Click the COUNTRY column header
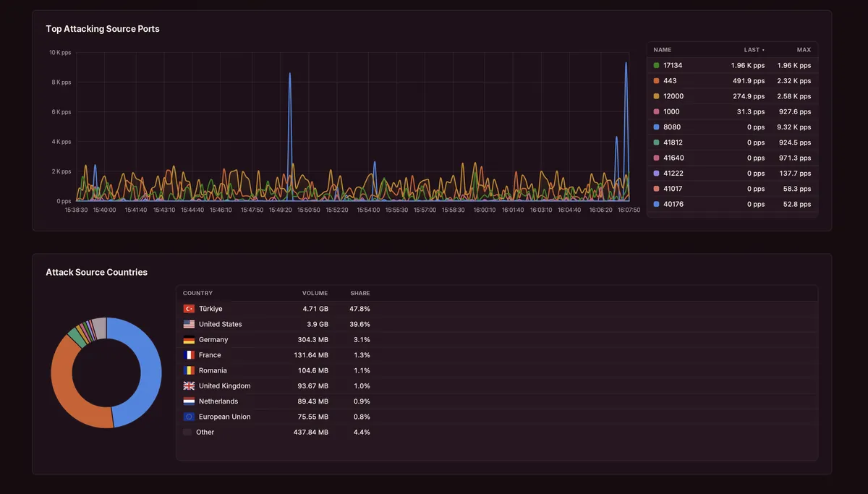 click(x=197, y=293)
